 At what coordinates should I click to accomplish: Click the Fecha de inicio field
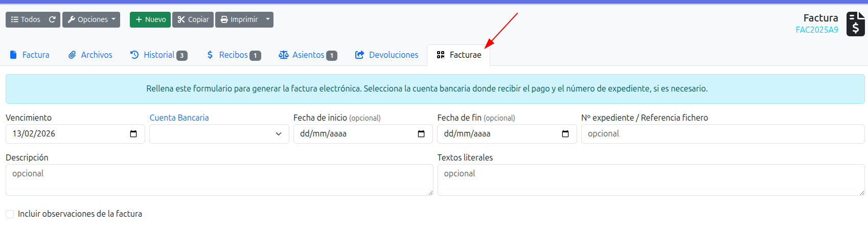(x=363, y=134)
